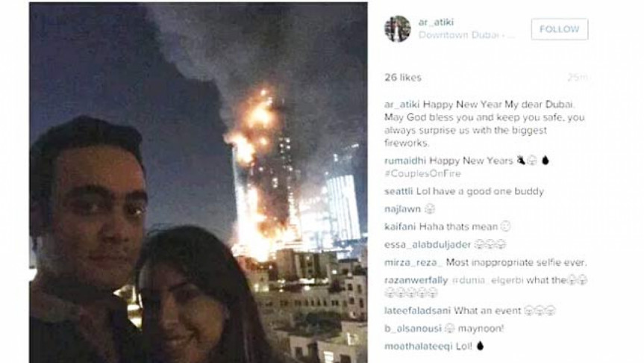Open mirza_reza_ commenter profile
This screenshot has width=644, height=363.
tap(413, 262)
